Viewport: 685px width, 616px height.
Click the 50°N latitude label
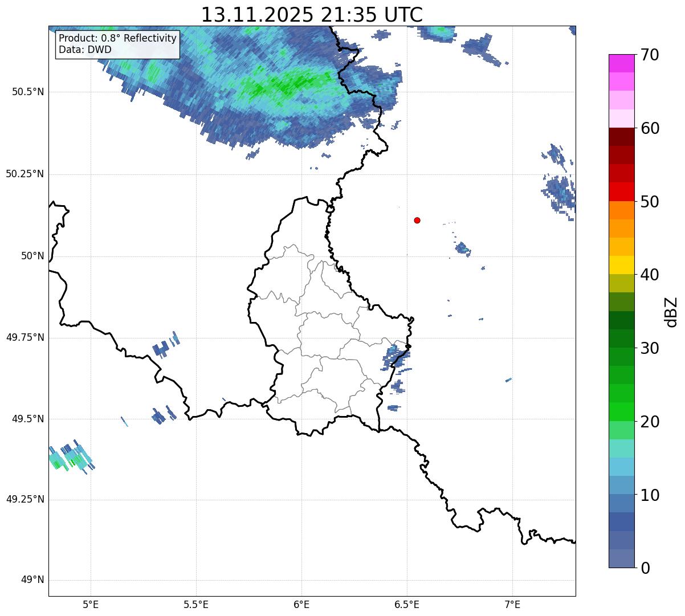click(32, 256)
